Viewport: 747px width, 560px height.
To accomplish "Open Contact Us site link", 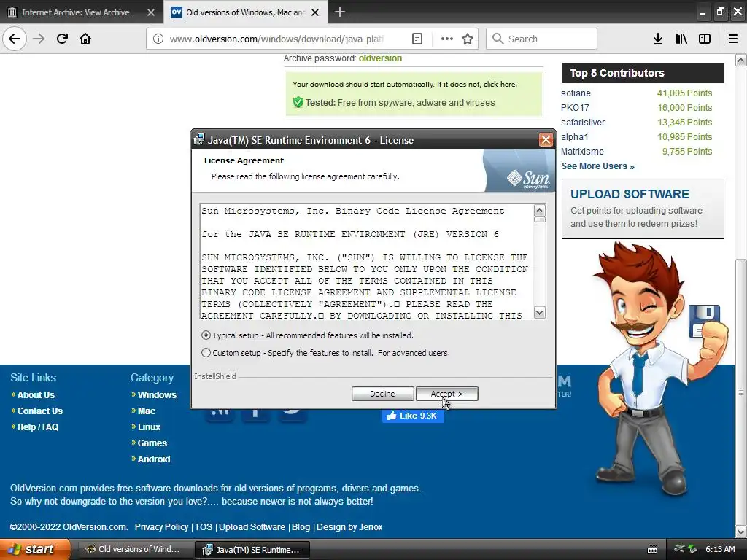I will [40, 411].
